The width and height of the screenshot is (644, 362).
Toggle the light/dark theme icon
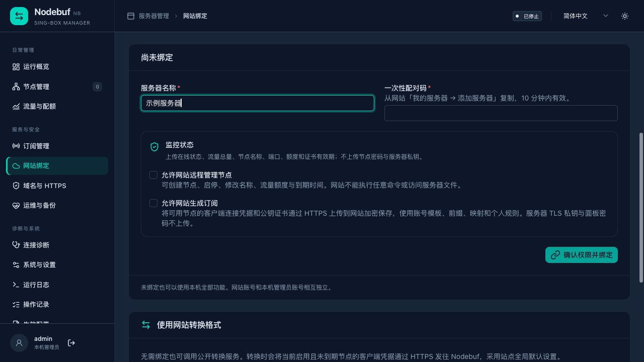[625, 16]
